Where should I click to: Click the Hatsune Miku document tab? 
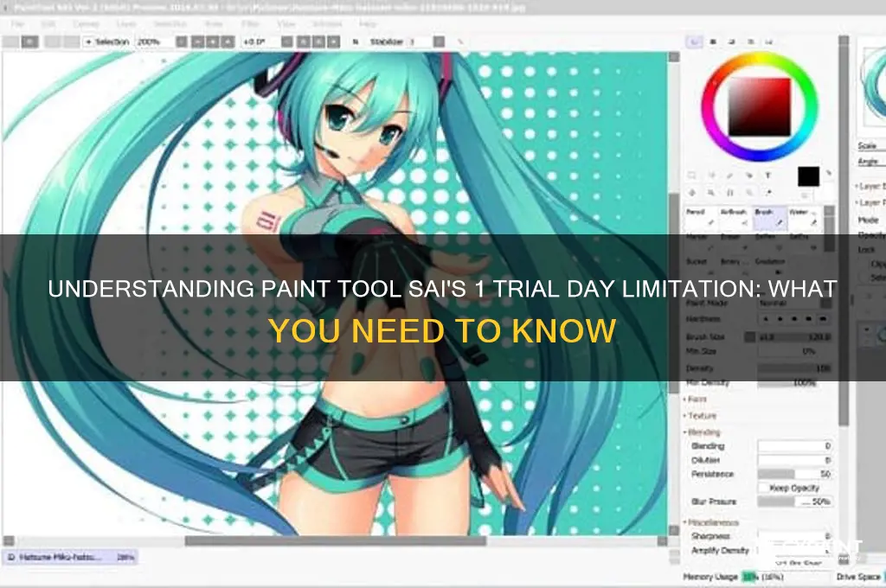click(70, 558)
